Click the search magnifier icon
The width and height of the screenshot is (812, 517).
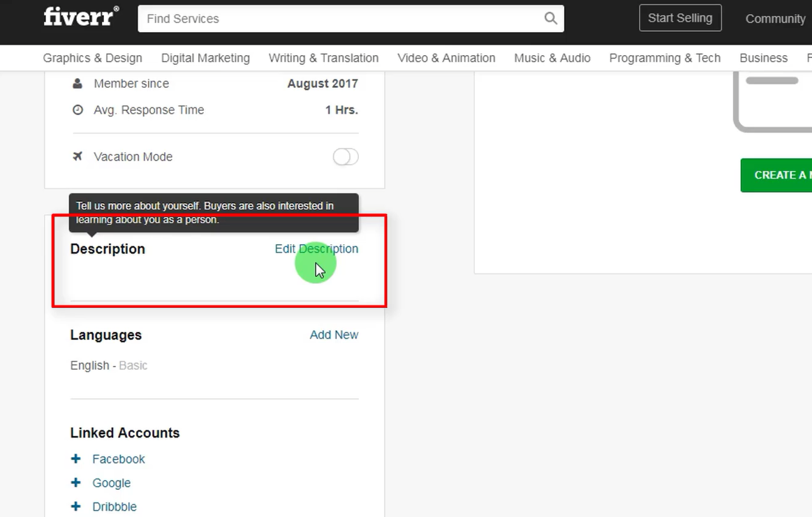[550, 19]
